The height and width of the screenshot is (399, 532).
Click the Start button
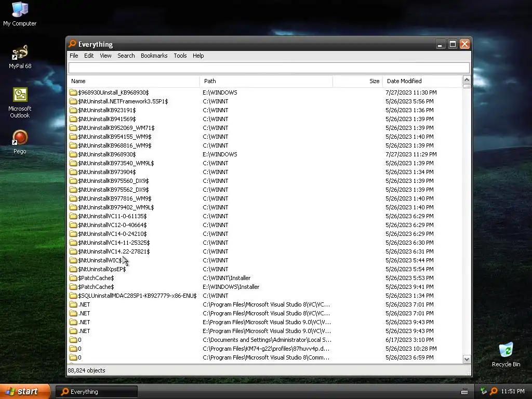[x=25, y=392]
